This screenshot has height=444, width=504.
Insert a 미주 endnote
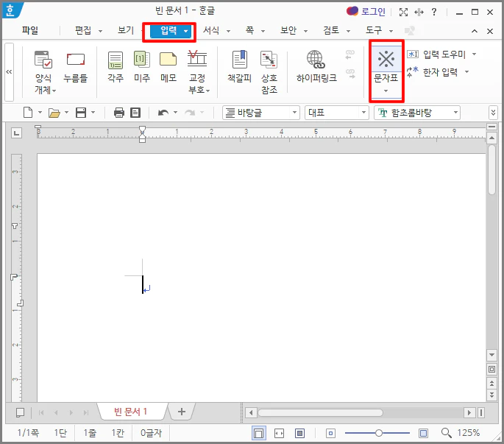[x=142, y=67]
